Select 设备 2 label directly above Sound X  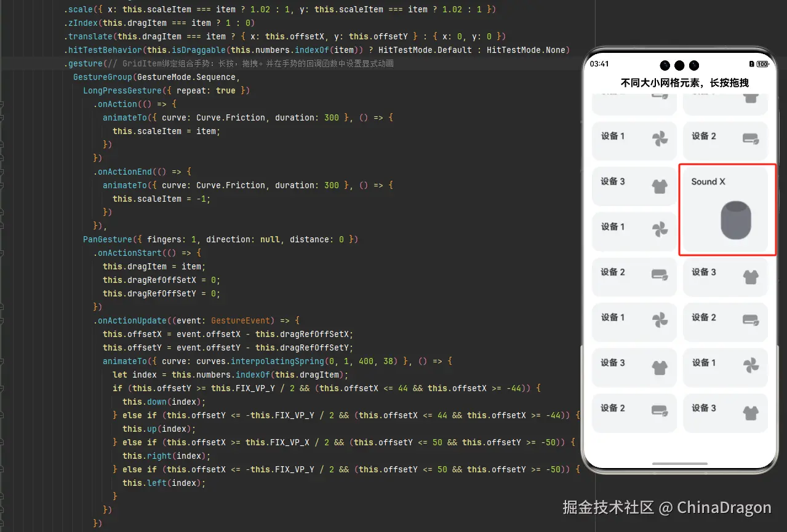704,136
